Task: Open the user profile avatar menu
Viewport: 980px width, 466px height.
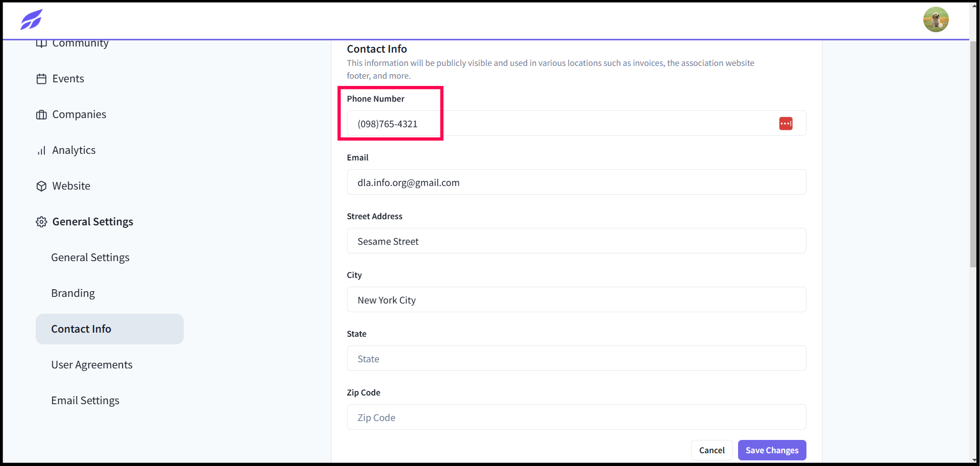Action: [936, 19]
